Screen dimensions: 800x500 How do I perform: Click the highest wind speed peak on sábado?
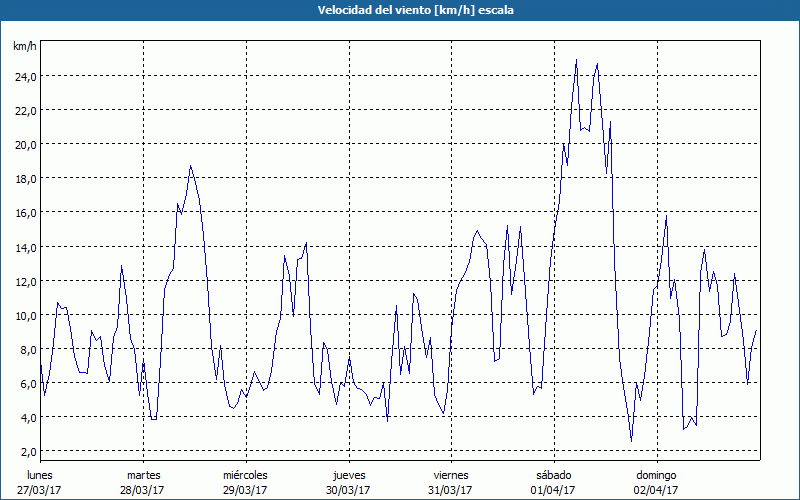click(576, 60)
